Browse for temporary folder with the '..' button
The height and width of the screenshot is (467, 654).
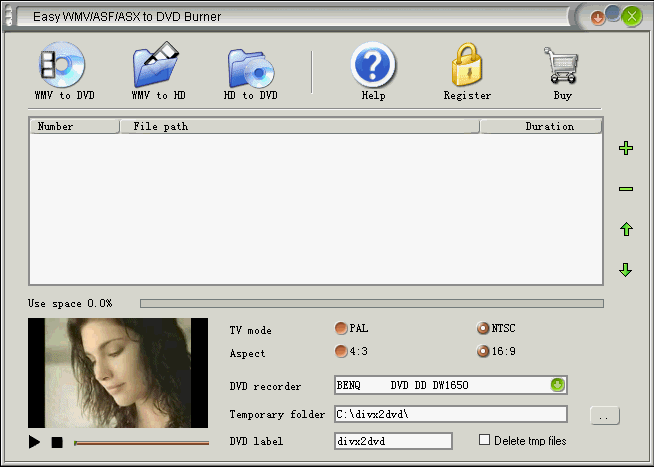tap(605, 416)
